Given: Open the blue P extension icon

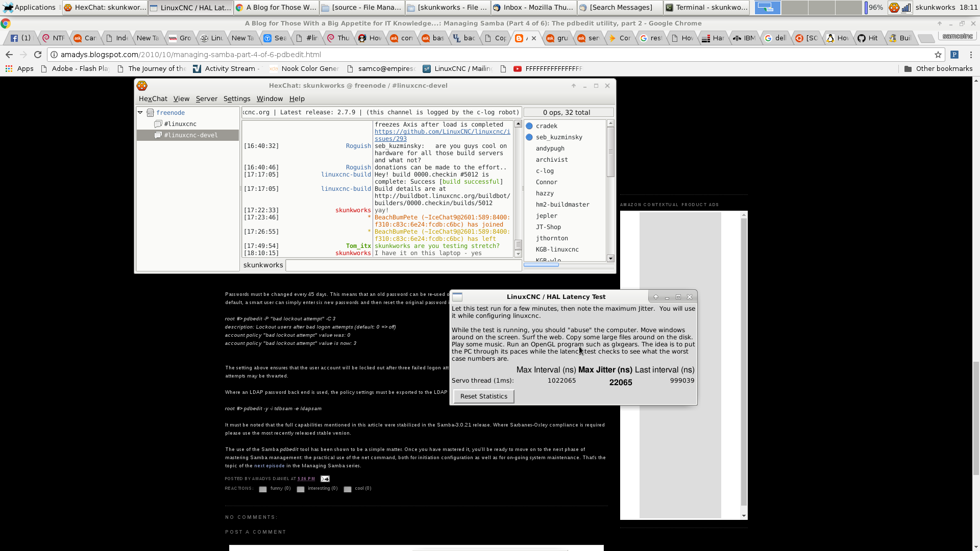Looking at the screenshot, I should point(954,55).
